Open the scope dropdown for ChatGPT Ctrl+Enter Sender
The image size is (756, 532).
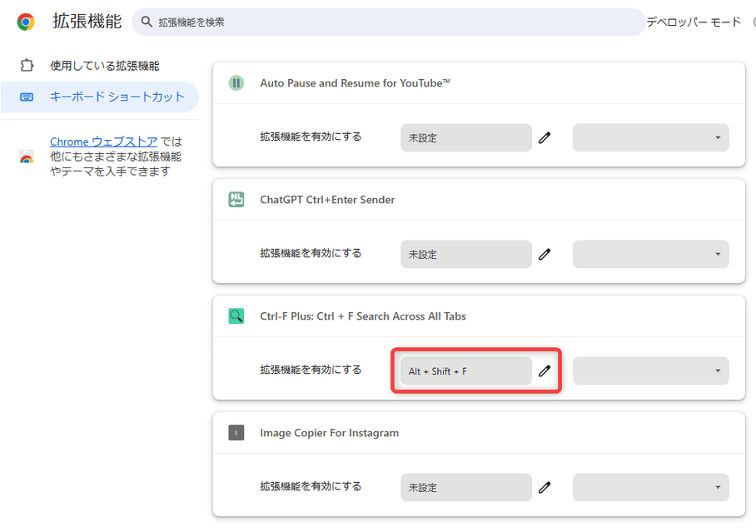point(651,254)
